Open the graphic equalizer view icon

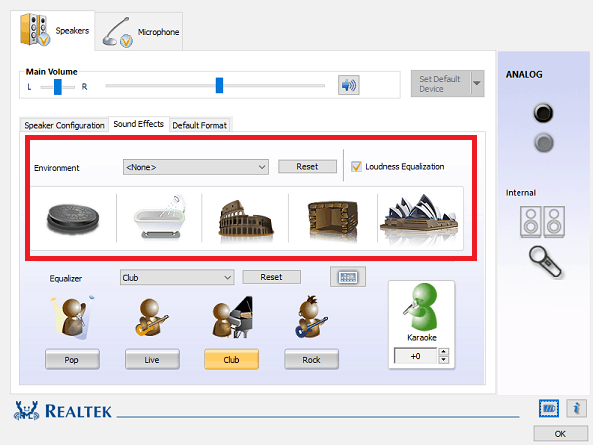click(348, 277)
